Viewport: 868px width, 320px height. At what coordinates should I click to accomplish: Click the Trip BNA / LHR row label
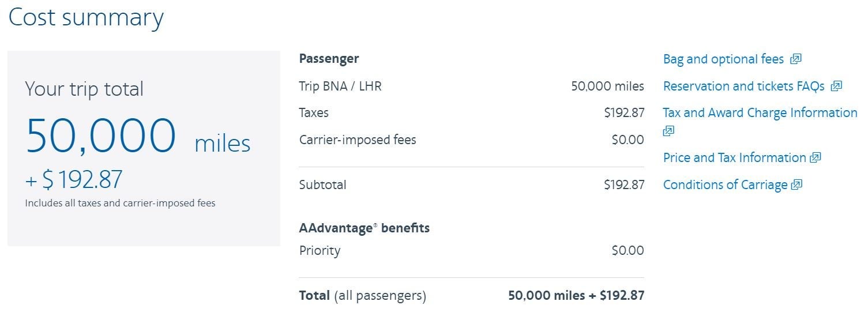[340, 86]
